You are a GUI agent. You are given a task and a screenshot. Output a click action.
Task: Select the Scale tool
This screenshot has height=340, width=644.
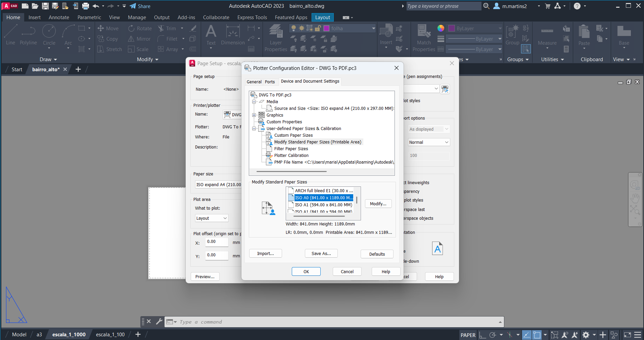tap(138, 49)
